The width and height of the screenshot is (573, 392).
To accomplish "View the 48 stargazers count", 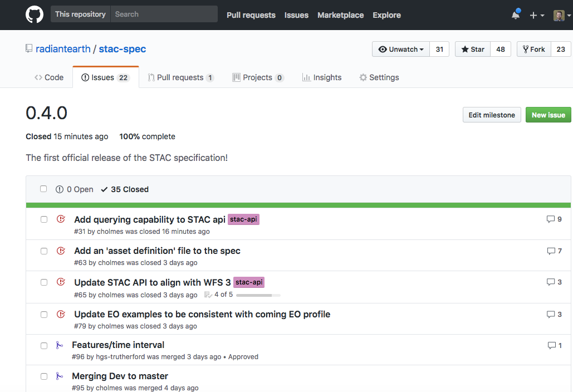I will pyautogui.click(x=501, y=50).
